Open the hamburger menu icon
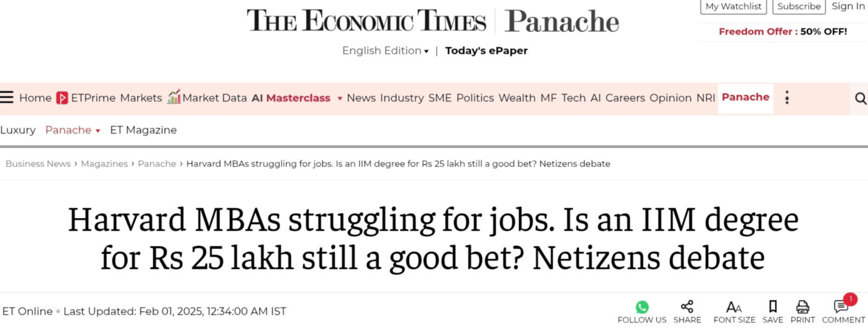The image size is (868, 328). click(x=7, y=97)
